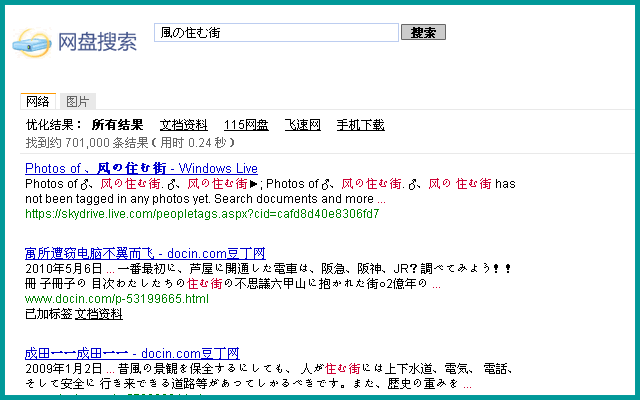This screenshot has height=400, width=640.
Task: Filter results by 115网盘
Action: tap(246, 125)
